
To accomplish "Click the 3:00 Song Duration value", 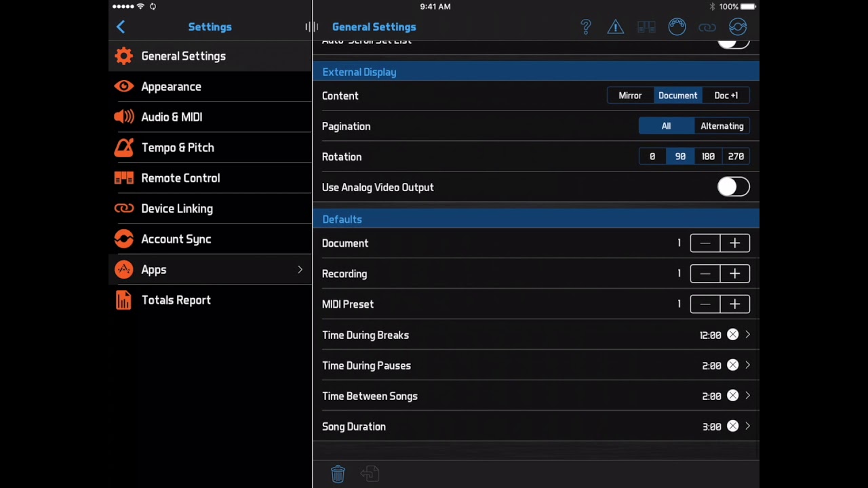I will (x=711, y=427).
